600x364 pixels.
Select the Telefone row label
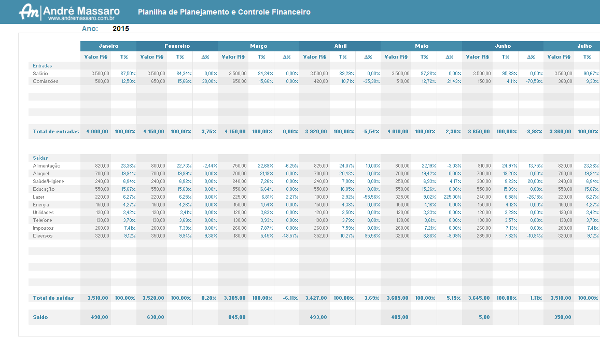pyautogui.click(x=42, y=220)
